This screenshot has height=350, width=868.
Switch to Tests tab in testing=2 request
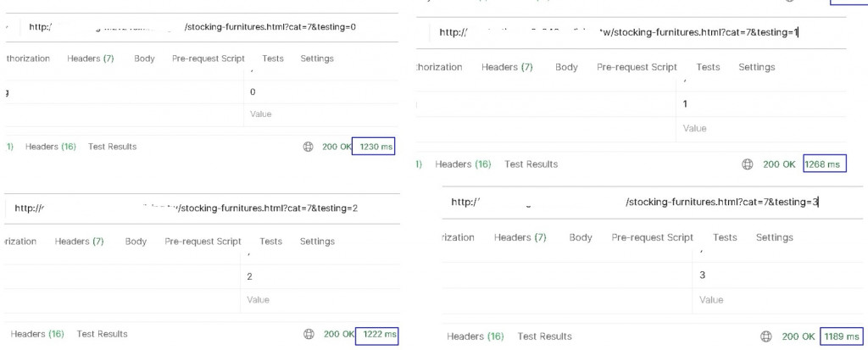271,242
